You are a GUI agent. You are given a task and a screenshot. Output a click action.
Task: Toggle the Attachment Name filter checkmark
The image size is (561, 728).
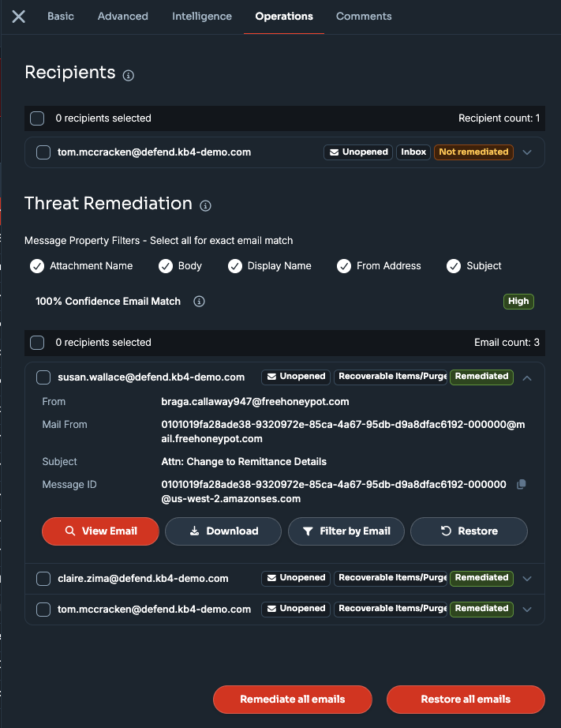pyautogui.click(x=37, y=266)
